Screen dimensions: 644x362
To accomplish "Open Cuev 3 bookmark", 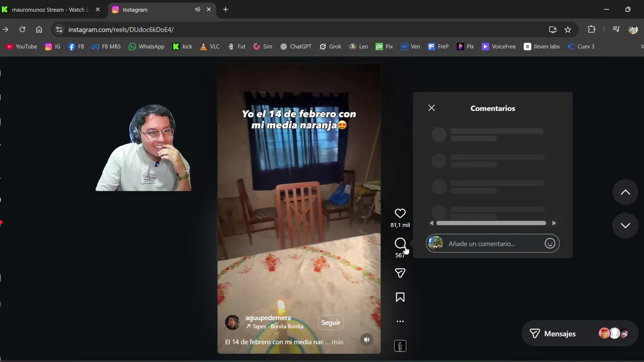I will (581, 46).
